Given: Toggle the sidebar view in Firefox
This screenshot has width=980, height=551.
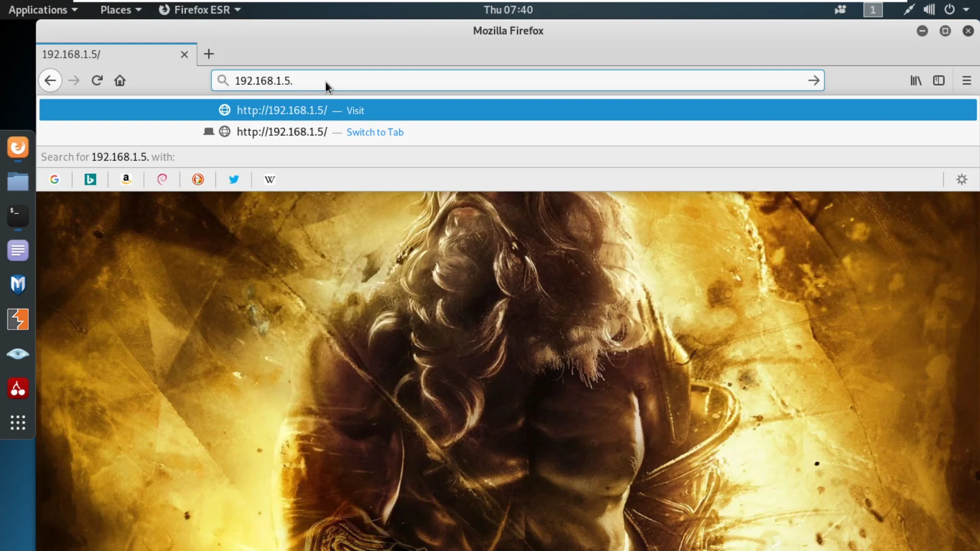Looking at the screenshot, I should coord(940,80).
